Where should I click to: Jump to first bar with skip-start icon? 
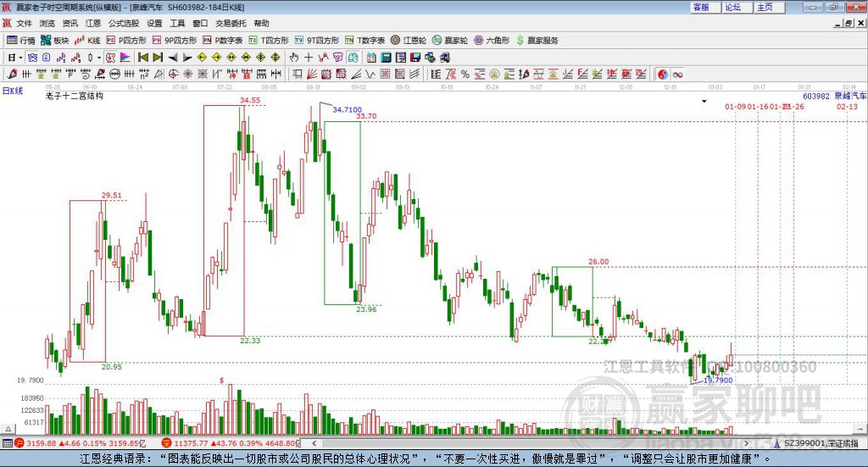pos(142,58)
